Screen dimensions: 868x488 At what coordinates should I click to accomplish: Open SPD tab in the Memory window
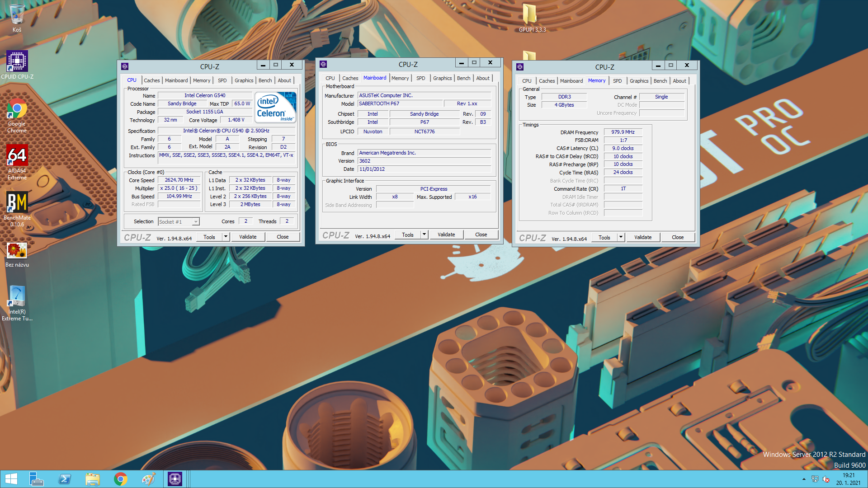(617, 81)
